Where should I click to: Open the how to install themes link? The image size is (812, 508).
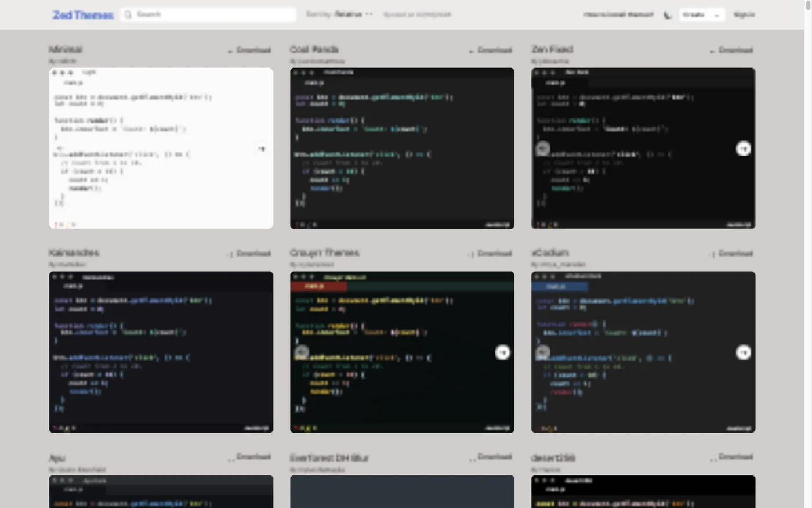pos(618,15)
